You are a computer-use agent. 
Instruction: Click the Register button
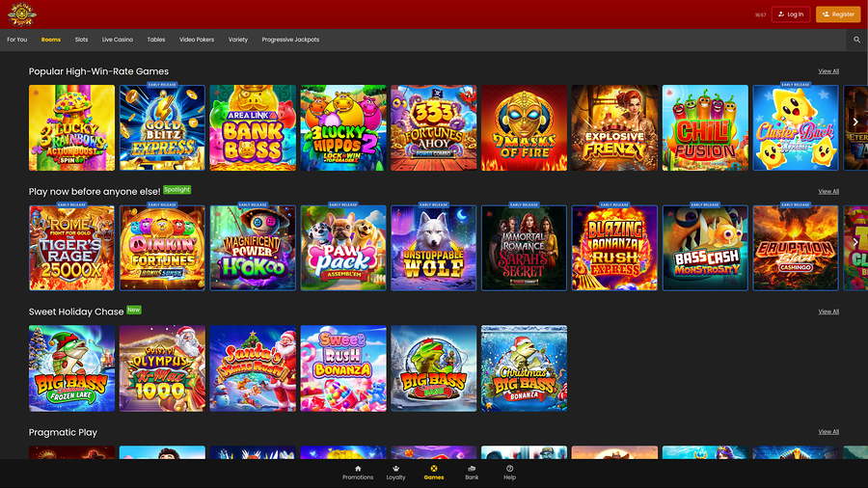(838, 14)
